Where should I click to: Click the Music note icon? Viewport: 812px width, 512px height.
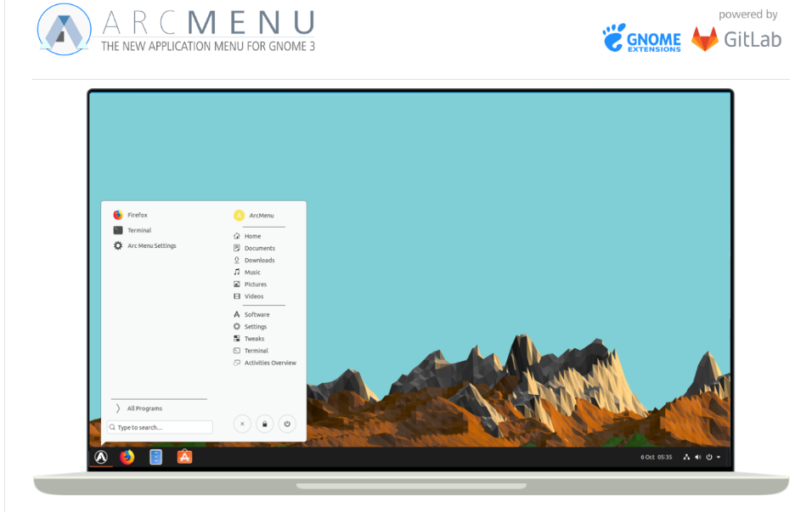click(237, 273)
